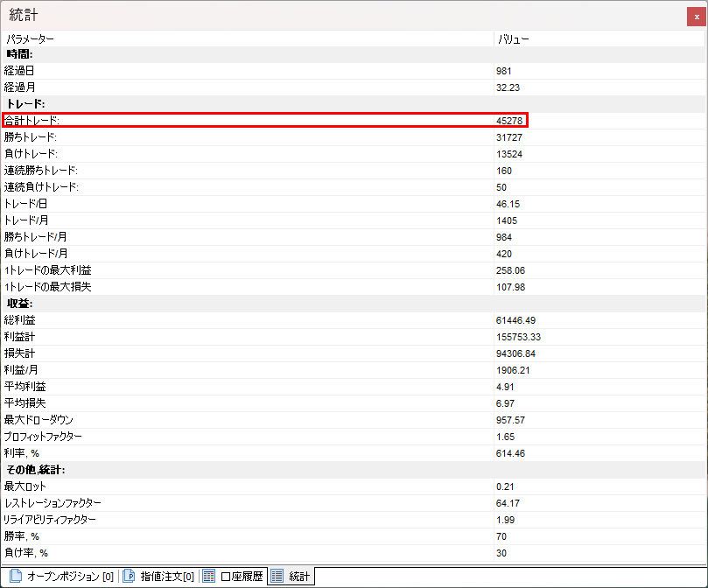Viewport: 708px width, 588px height.
Task: Click the value 160
Action: click(504, 171)
